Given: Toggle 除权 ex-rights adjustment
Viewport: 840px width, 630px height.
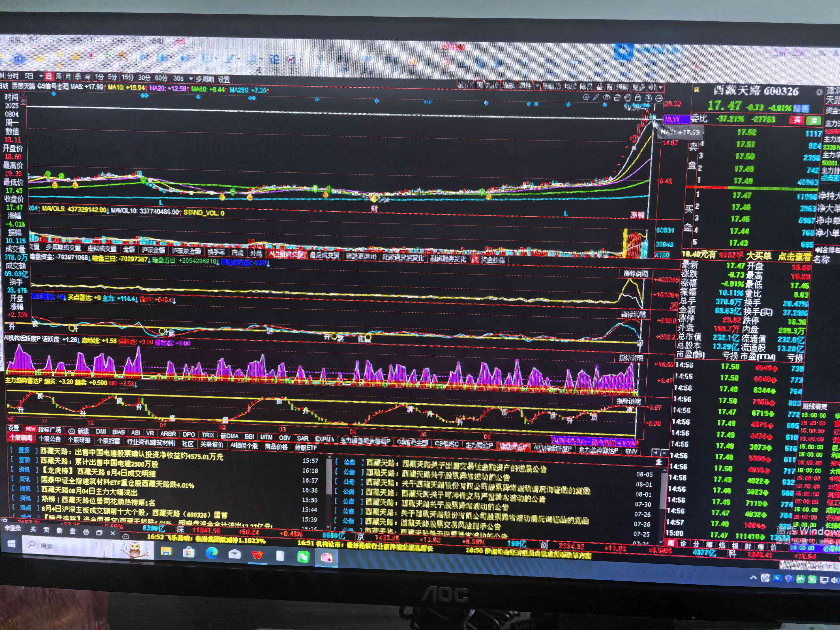Looking at the screenshot, I should click(586, 87).
